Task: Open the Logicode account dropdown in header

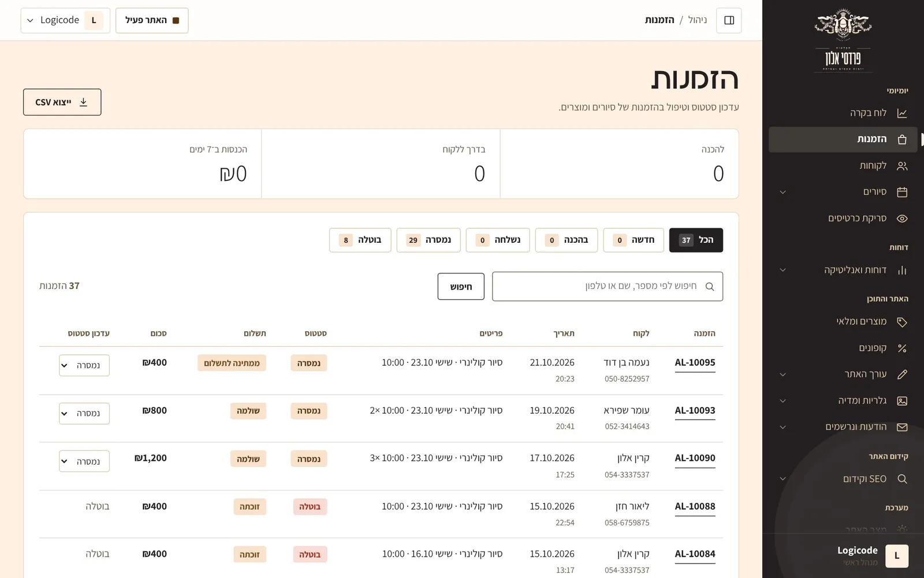Action: click(65, 20)
